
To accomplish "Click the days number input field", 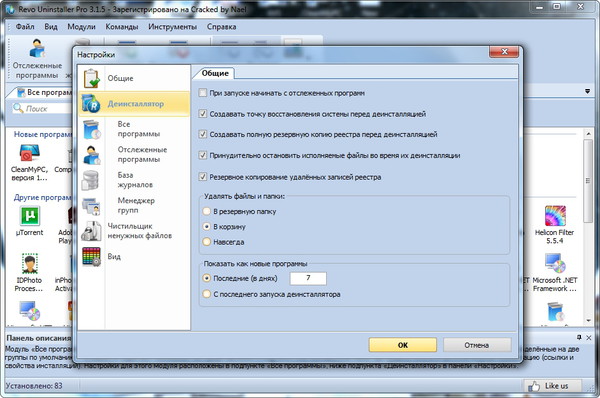I will (308, 278).
